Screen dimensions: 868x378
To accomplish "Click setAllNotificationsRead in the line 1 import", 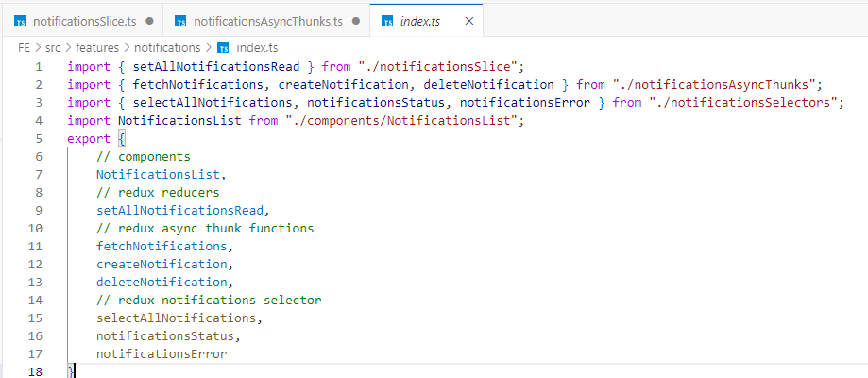I will 216,67.
